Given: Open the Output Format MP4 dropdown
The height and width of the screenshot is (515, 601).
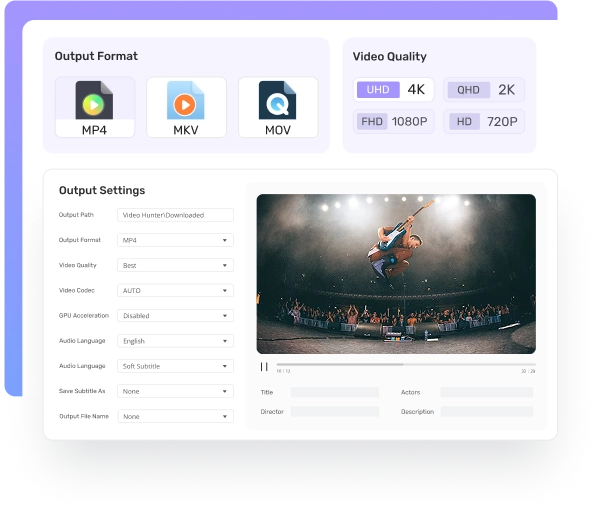Looking at the screenshot, I should [175, 240].
